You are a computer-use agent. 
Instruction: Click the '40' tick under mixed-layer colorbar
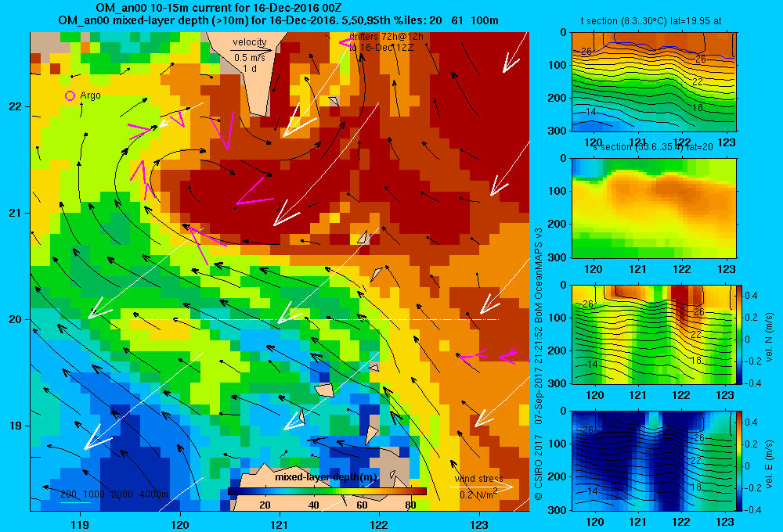pos(314,505)
